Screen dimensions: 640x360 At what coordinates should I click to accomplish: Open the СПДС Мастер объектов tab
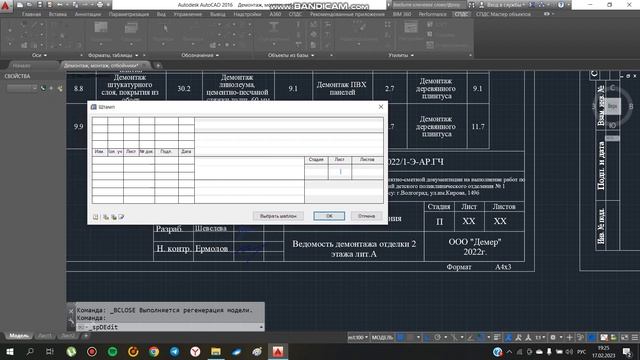coord(503,14)
